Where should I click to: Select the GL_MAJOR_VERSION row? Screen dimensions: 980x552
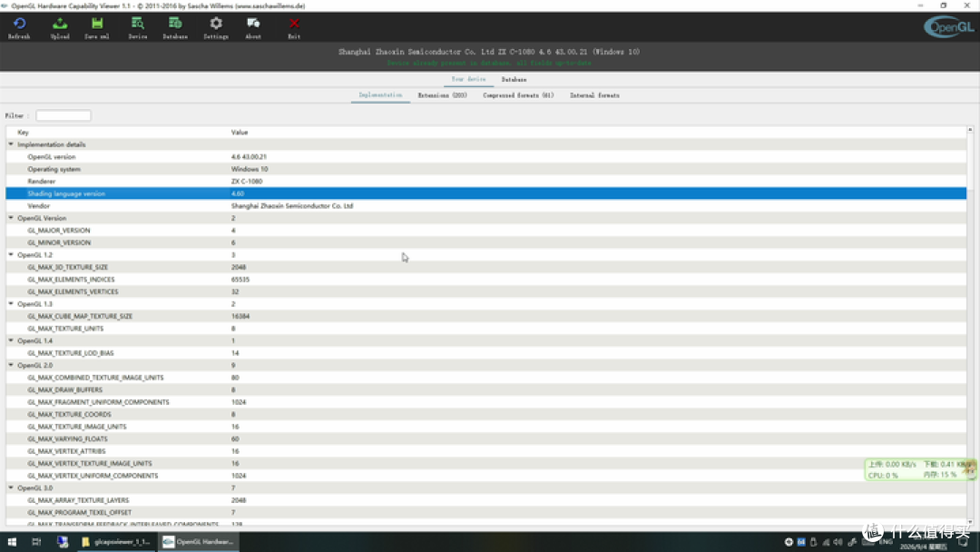coord(486,230)
